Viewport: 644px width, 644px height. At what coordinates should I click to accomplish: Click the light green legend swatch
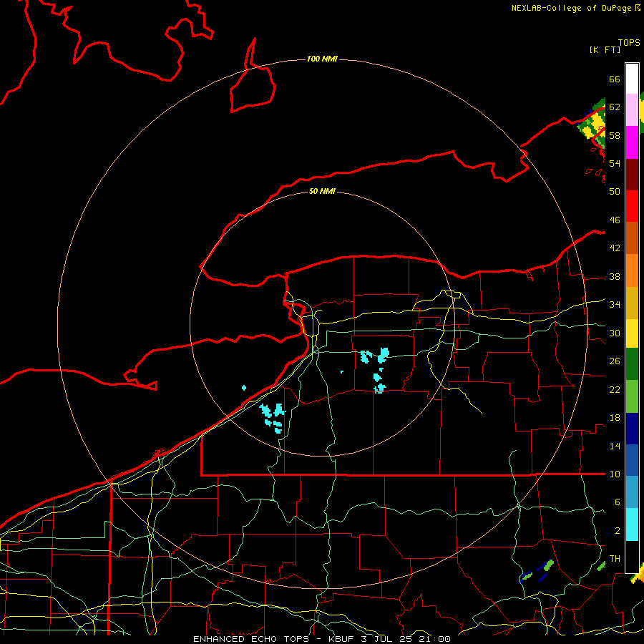(x=632, y=396)
